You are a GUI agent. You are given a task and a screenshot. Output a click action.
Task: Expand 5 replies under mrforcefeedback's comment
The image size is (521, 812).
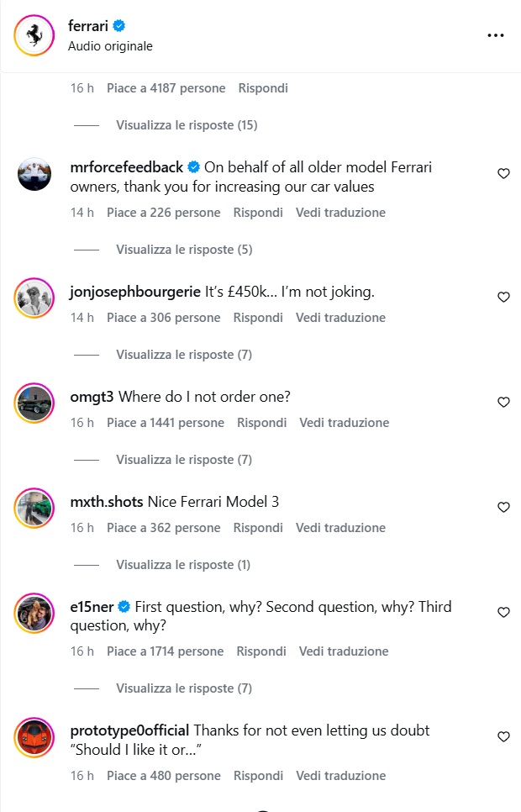click(184, 250)
